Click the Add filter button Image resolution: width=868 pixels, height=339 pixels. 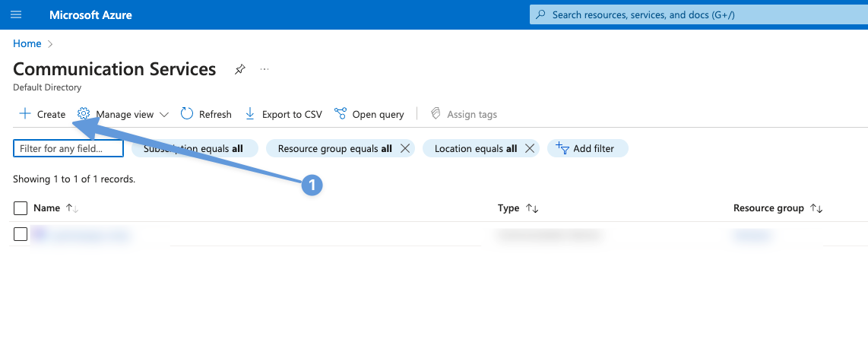[584, 148]
